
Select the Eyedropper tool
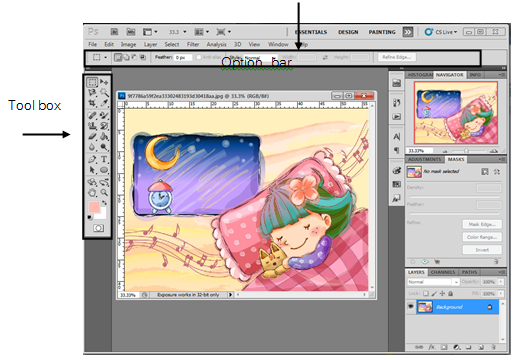coord(104,103)
